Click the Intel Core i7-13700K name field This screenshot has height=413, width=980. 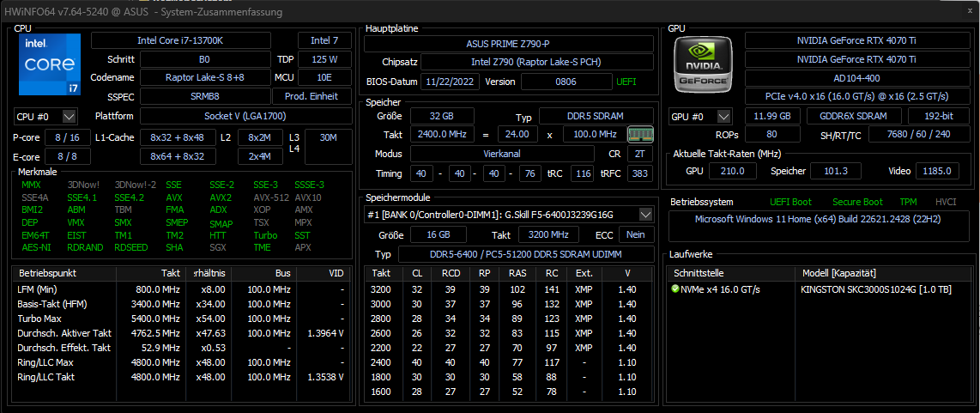[181, 40]
